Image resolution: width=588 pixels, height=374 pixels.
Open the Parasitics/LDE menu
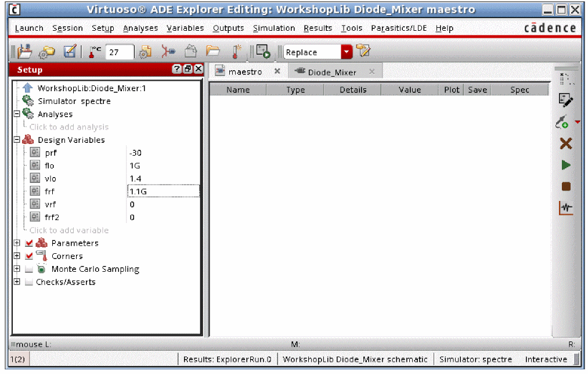(x=399, y=28)
